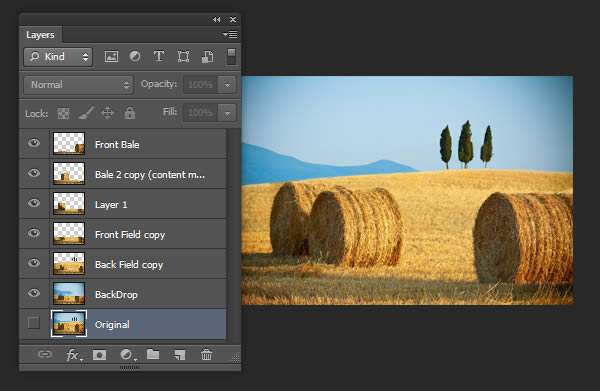
Task: Filter layers by pixel layers icon
Action: [x=111, y=57]
